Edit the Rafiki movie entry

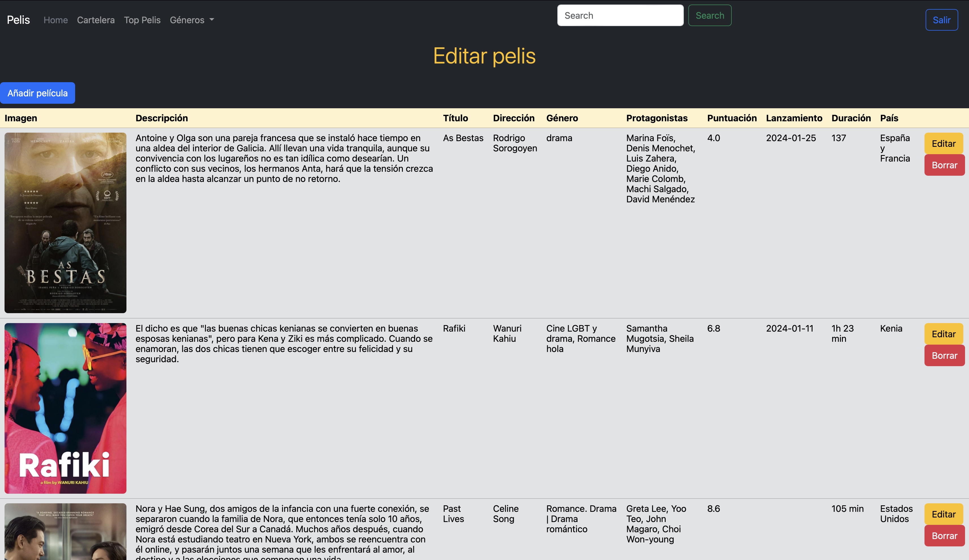pyautogui.click(x=943, y=334)
